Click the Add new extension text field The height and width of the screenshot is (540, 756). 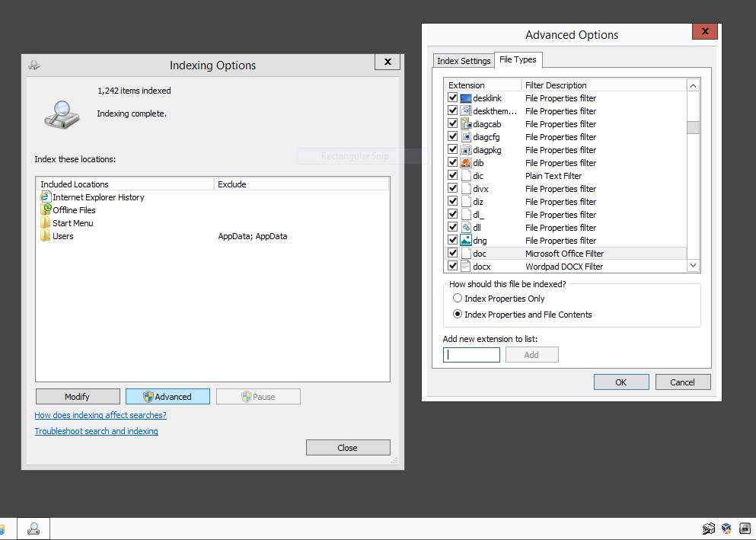471,355
